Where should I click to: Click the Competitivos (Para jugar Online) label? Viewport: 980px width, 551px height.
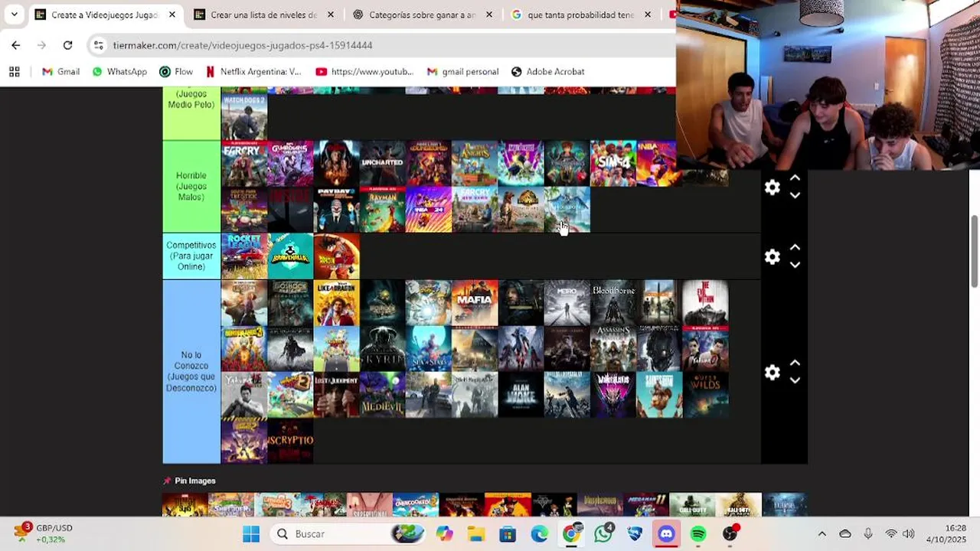coord(191,256)
